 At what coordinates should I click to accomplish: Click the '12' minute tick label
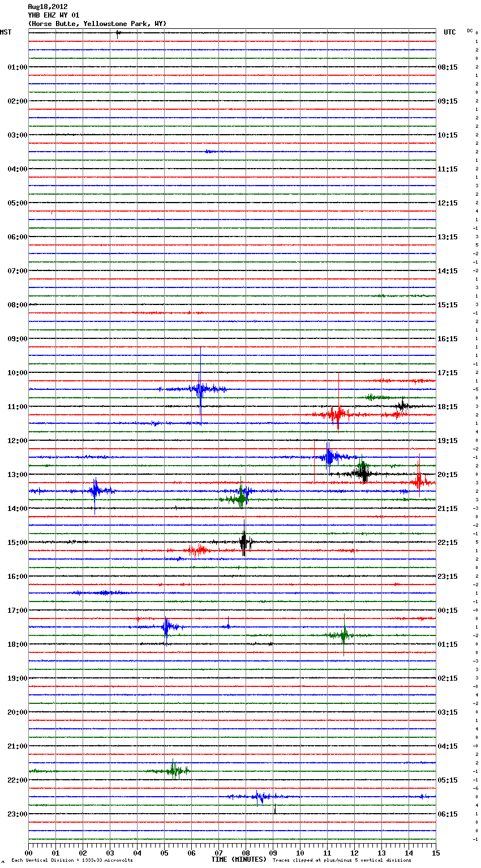(354, 852)
